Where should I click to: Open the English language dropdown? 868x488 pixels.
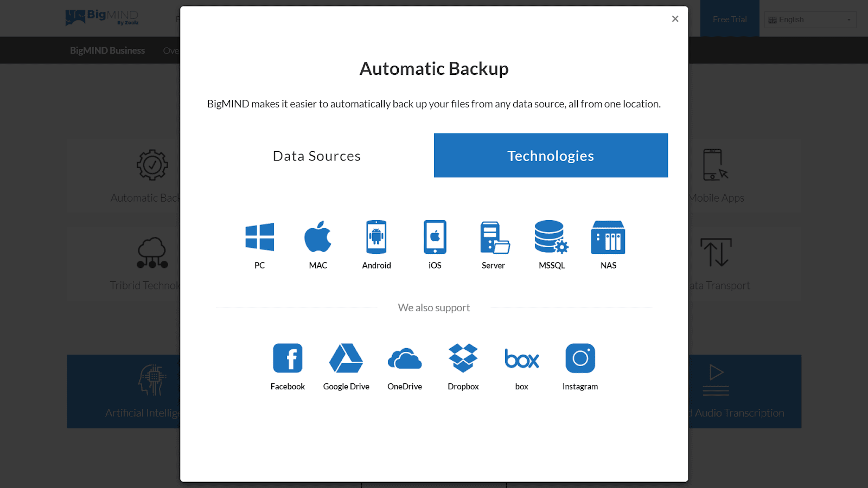coord(810,20)
